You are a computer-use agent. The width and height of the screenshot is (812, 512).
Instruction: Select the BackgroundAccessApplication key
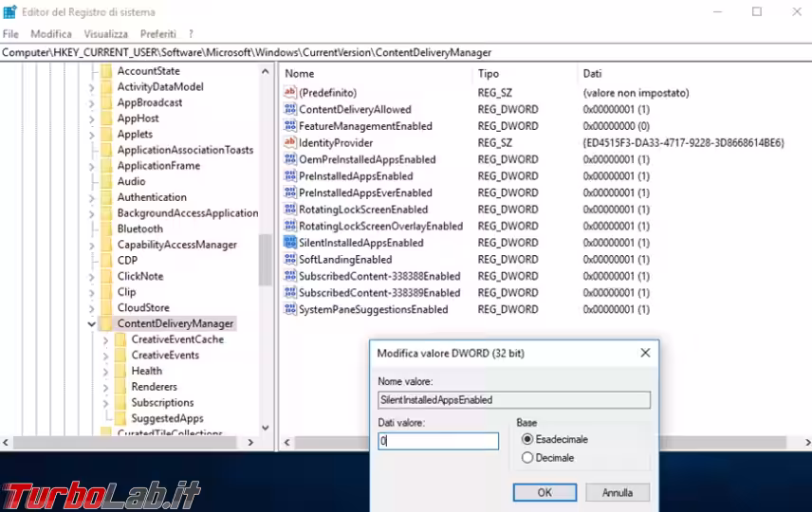tap(188, 212)
